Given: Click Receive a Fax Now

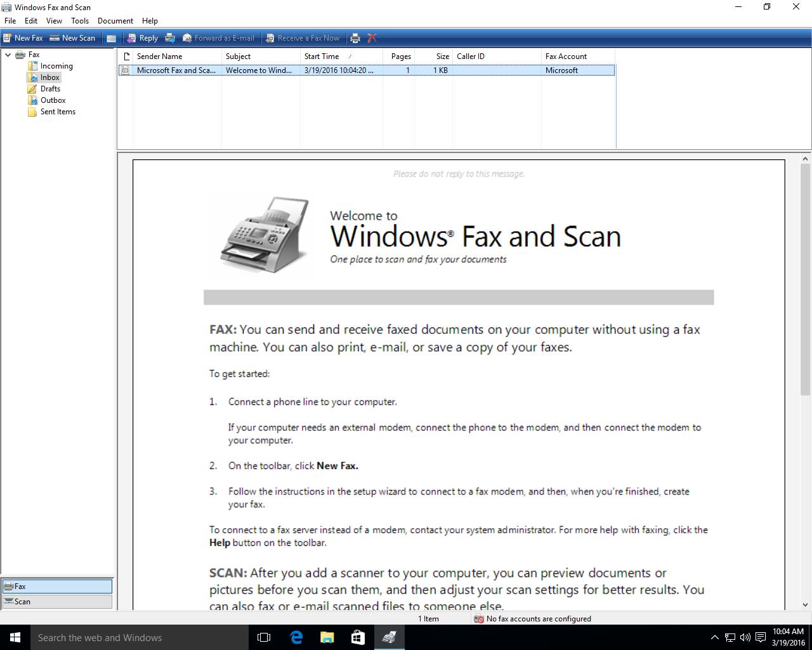Looking at the screenshot, I should 303,38.
